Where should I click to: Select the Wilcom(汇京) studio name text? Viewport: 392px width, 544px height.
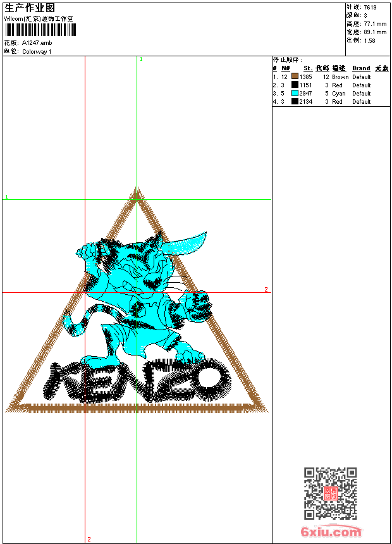[x=39, y=19]
